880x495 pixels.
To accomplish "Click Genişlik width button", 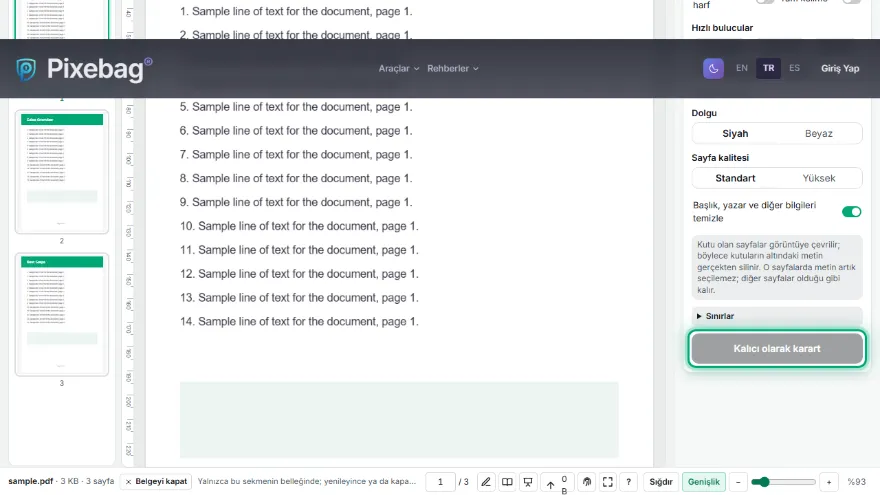I will (x=703, y=482).
